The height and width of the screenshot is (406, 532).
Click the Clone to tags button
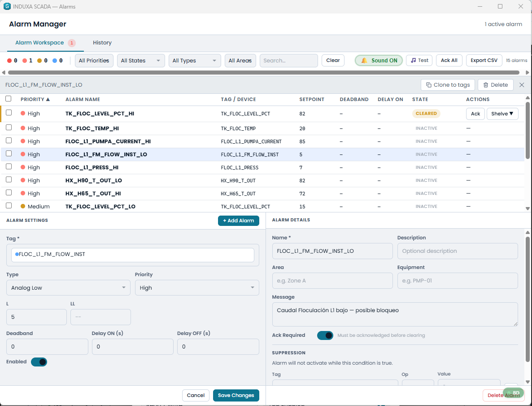click(x=448, y=85)
